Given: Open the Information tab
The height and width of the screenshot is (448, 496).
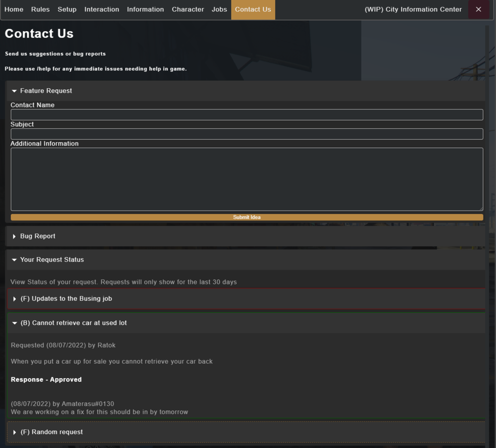Looking at the screenshot, I should click(145, 9).
